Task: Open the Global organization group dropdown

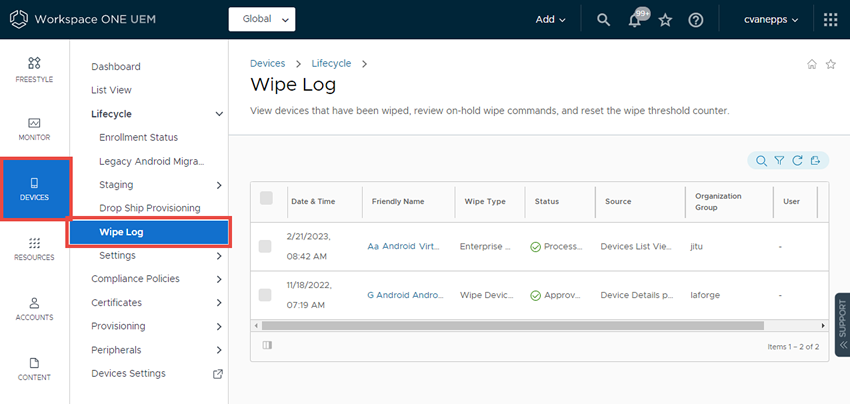Action: point(262,20)
